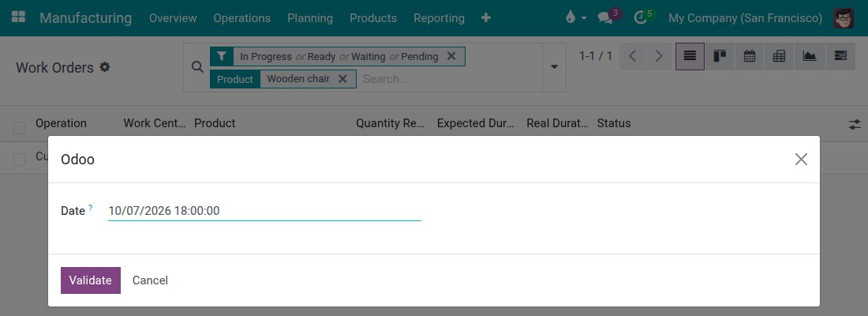Sort by Expected Duration column header
868x316 pixels.
point(476,123)
